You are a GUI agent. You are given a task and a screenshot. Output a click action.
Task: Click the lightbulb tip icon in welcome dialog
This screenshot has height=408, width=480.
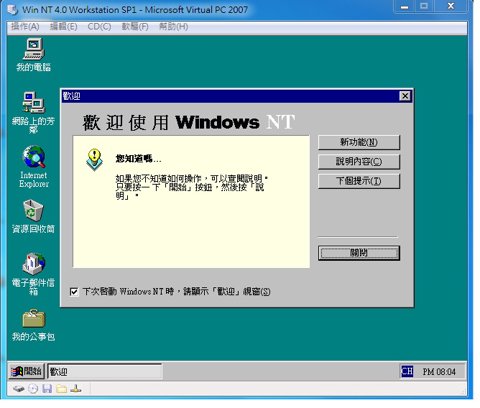95,159
